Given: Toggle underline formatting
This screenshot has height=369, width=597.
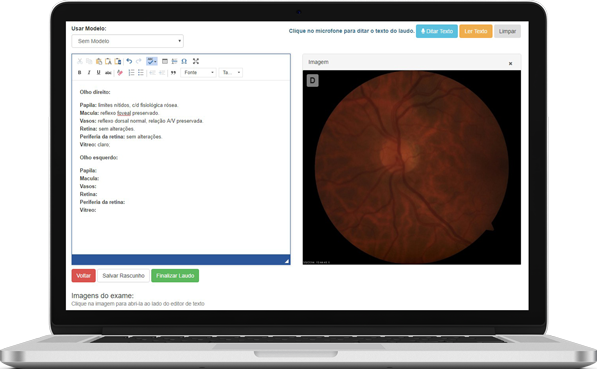Looking at the screenshot, I should [x=99, y=73].
